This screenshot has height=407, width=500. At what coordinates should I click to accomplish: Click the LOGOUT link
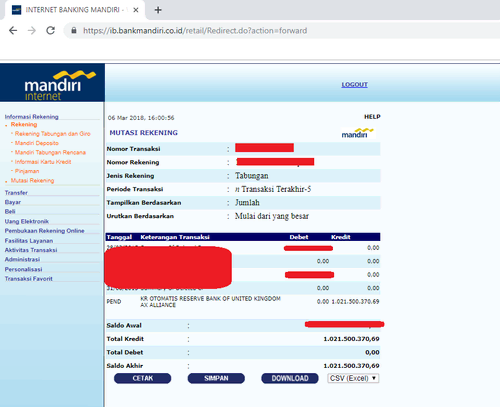point(354,85)
